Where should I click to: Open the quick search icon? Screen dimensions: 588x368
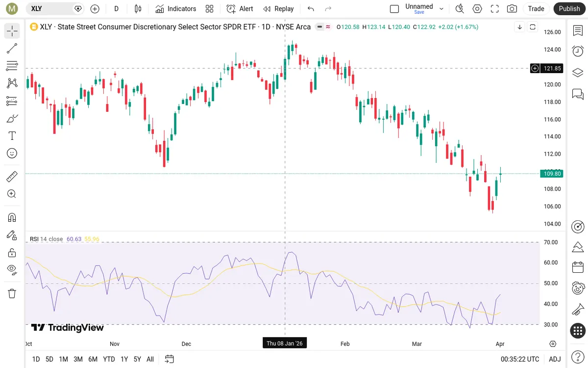pyautogui.click(x=459, y=9)
